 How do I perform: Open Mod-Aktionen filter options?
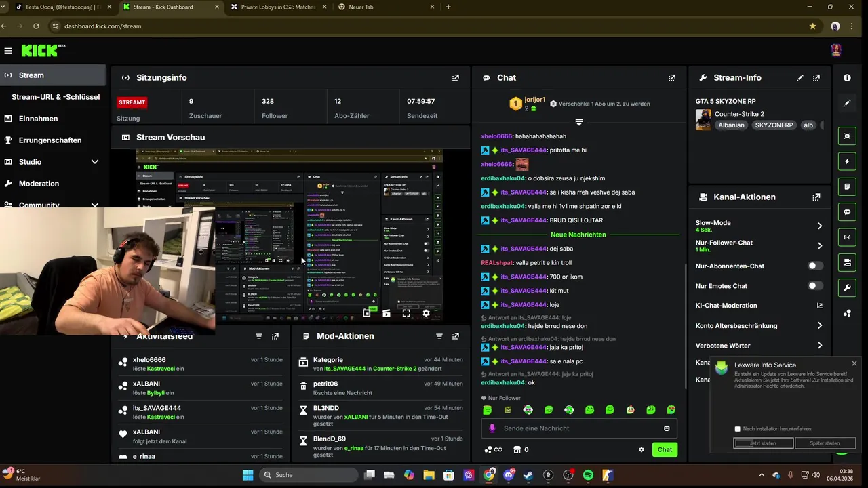tap(439, 336)
